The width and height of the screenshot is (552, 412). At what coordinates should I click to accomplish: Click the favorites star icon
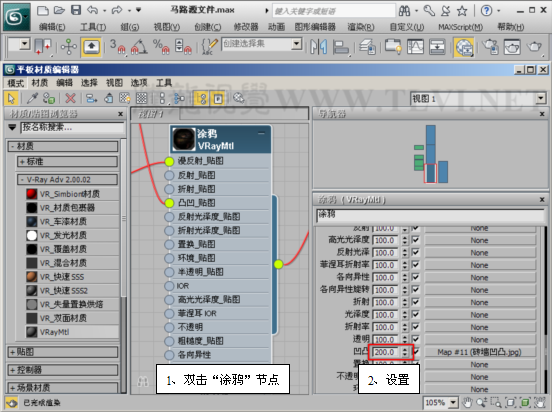pyautogui.click(x=462, y=11)
